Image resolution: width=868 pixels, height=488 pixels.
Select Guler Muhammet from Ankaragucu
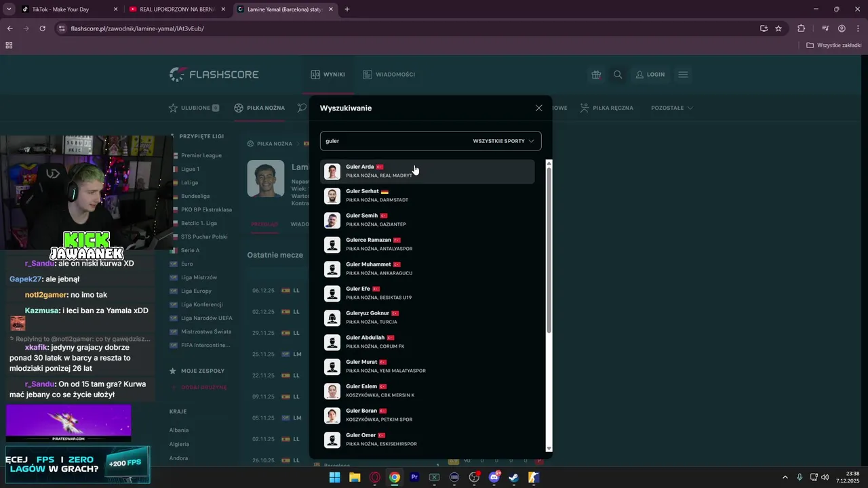click(x=427, y=269)
